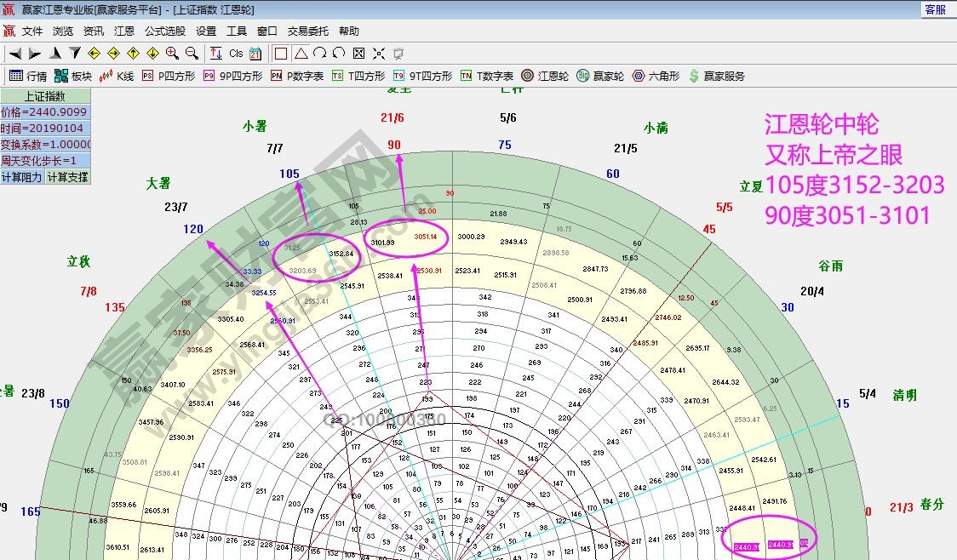
Task: Click the 价格=2440.9099 field
Action: [44, 112]
